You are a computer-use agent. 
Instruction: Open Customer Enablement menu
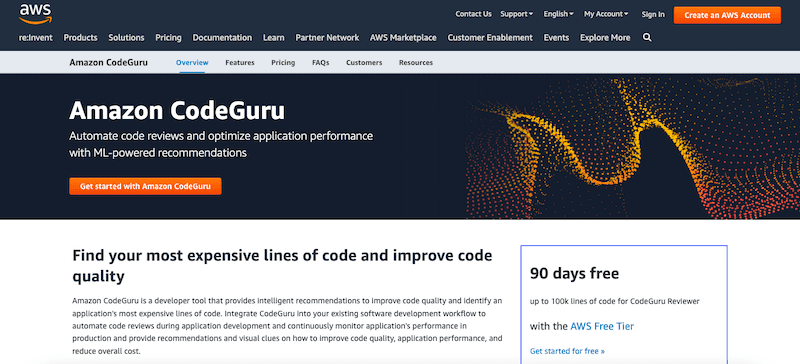tap(490, 37)
